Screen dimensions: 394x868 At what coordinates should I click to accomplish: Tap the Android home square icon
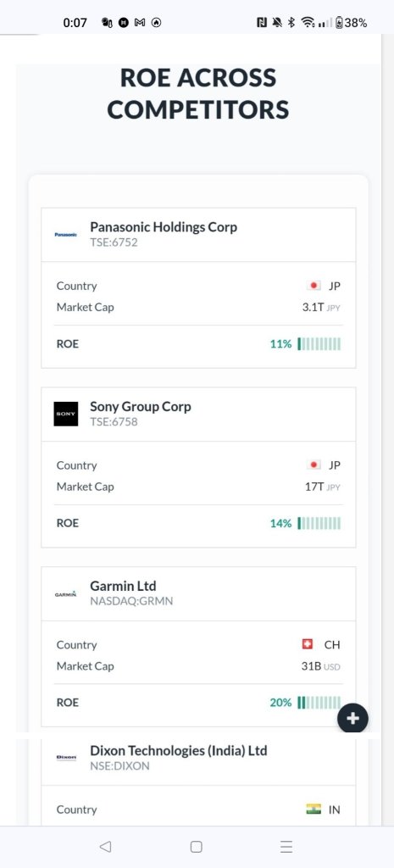197,847
